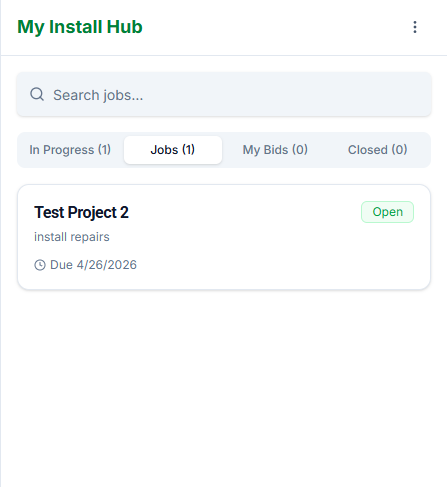Click the magnifying glass search icon
Viewport: 447px width, 487px height.
tap(37, 94)
